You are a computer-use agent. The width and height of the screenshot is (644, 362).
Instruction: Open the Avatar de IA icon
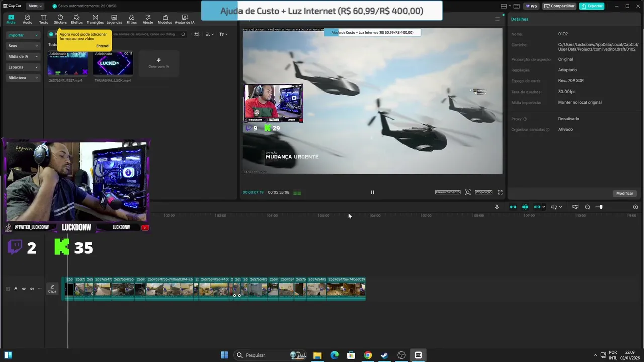pyautogui.click(x=185, y=19)
